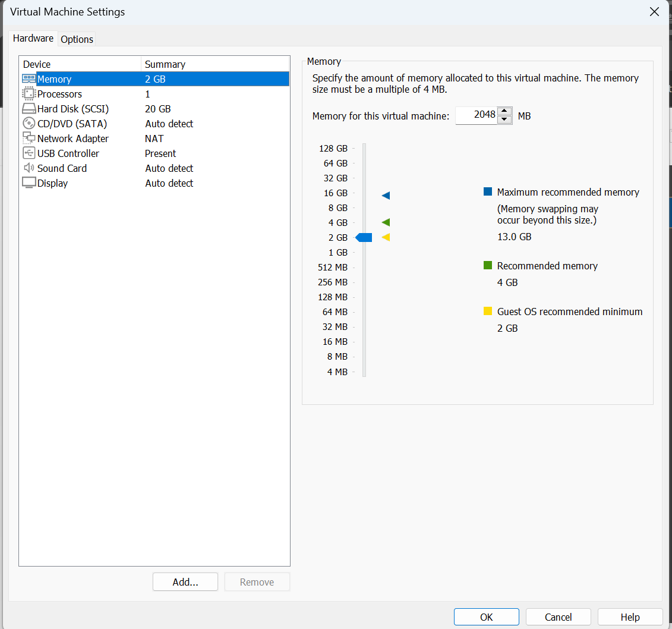
Task: Click the OK button
Action: click(487, 617)
